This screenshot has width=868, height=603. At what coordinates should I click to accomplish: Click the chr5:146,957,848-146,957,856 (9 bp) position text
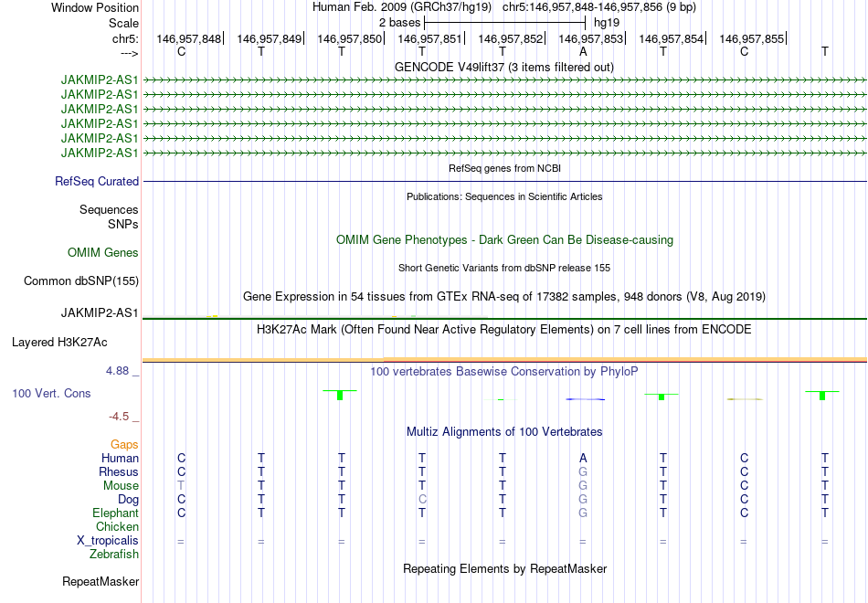599,7
